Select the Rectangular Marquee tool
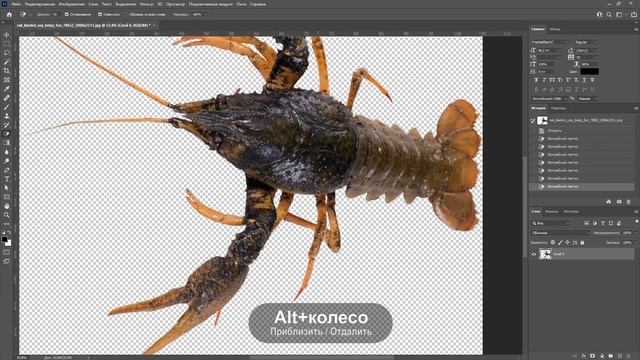640x360 pixels. point(7,44)
